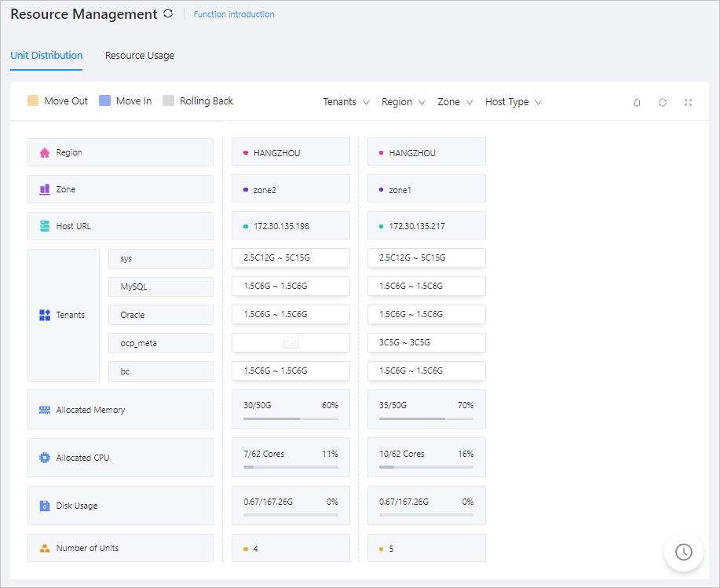
Task: Click the 30/50G allocated memory bar
Action: 291,418
